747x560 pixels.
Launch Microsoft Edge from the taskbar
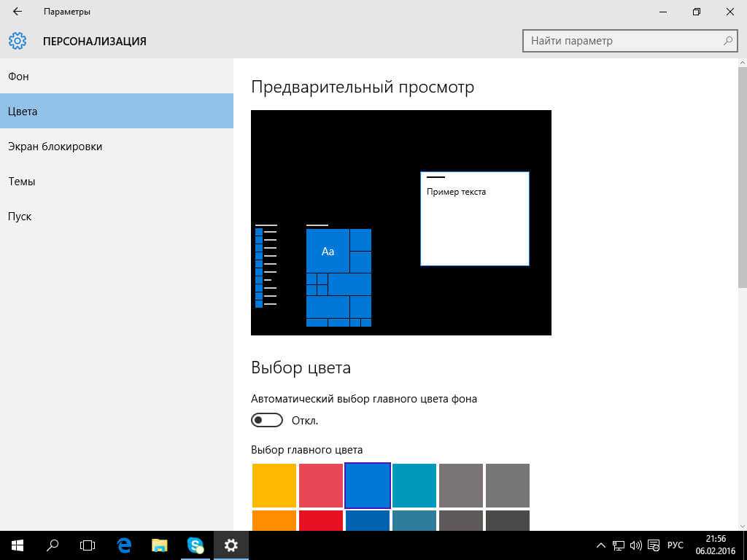click(x=124, y=545)
